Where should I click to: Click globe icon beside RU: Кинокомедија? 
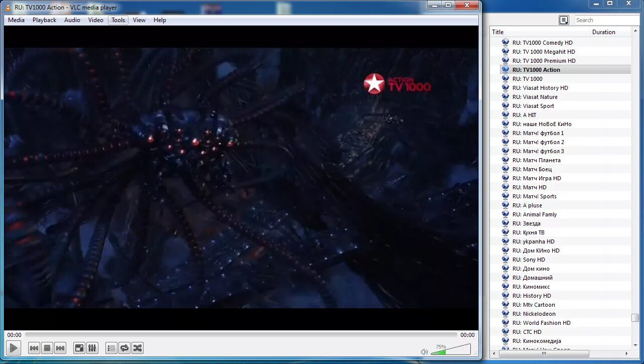click(505, 341)
